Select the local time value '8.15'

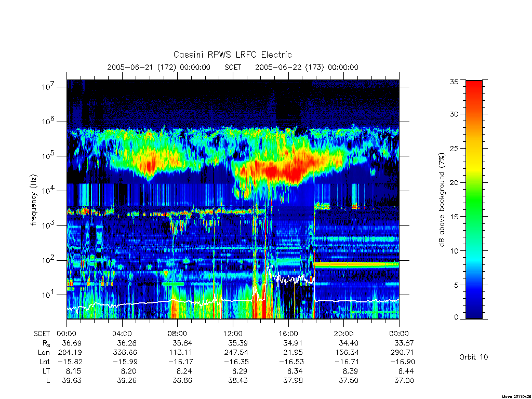[74, 371]
